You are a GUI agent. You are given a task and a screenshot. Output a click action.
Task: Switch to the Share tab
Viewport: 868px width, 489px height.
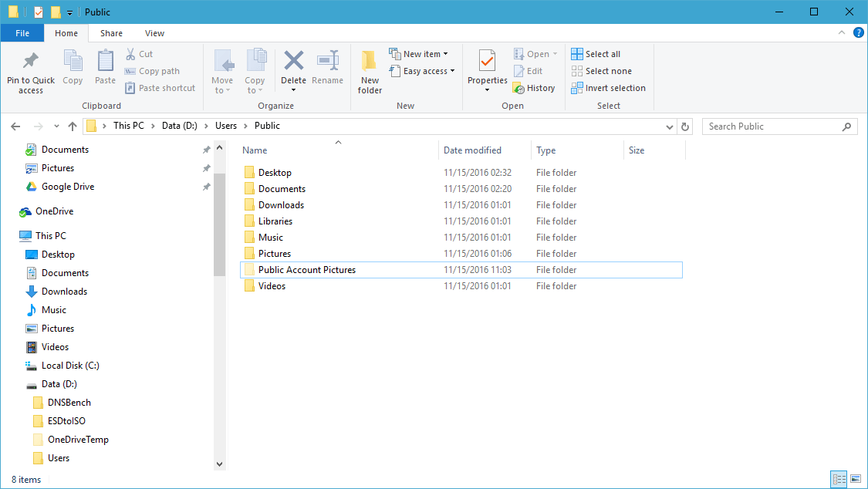point(111,33)
